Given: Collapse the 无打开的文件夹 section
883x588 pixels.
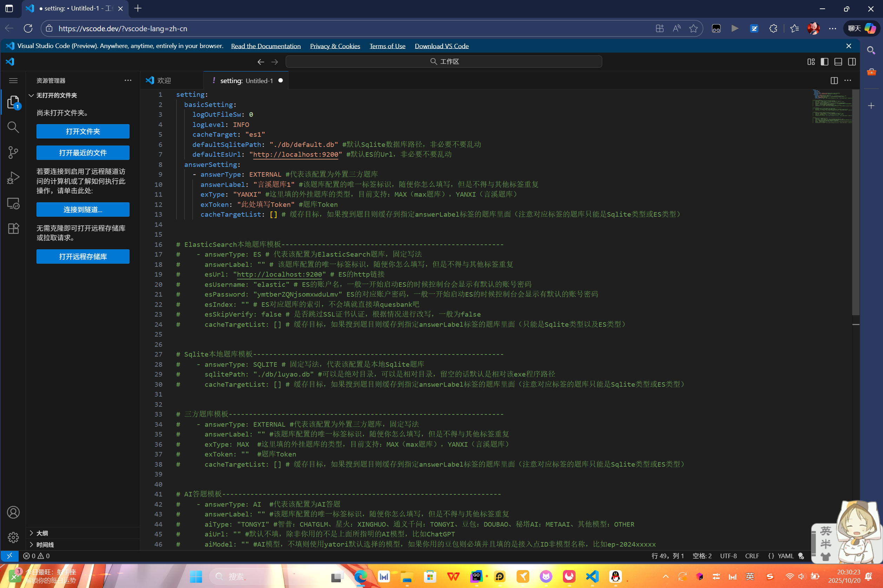Looking at the screenshot, I should pos(56,95).
